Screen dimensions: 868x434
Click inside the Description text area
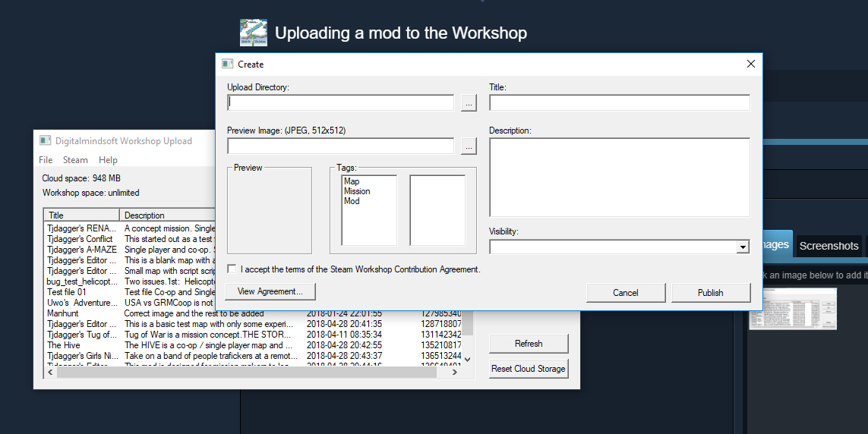(x=620, y=178)
